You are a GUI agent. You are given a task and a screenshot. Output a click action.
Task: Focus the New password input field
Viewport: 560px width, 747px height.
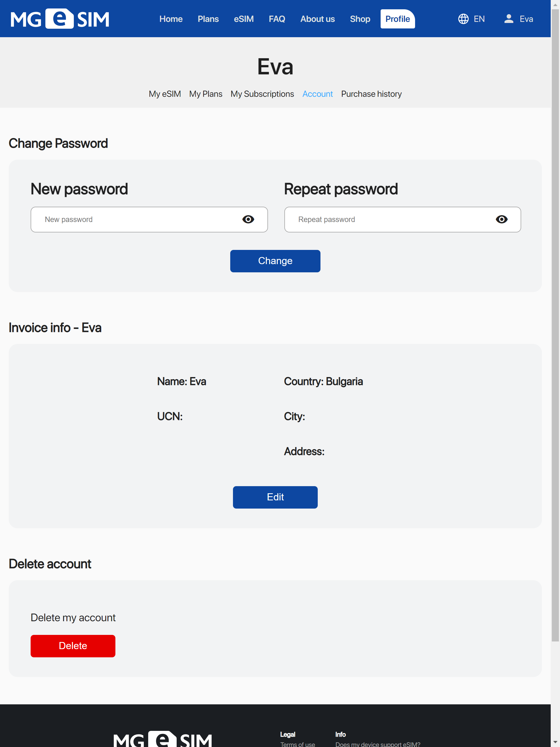pyautogui.click(x=149, y=220)
